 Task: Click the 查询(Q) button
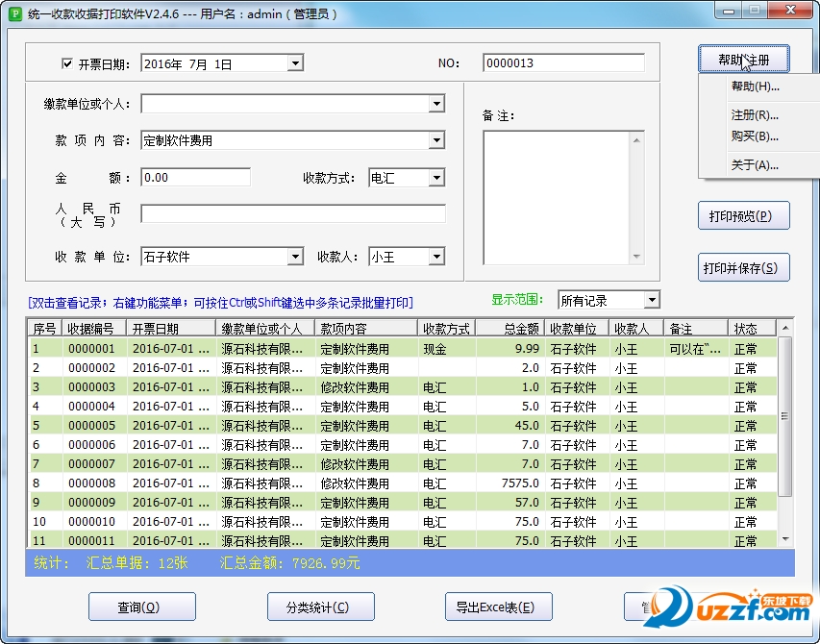point(142,607)
